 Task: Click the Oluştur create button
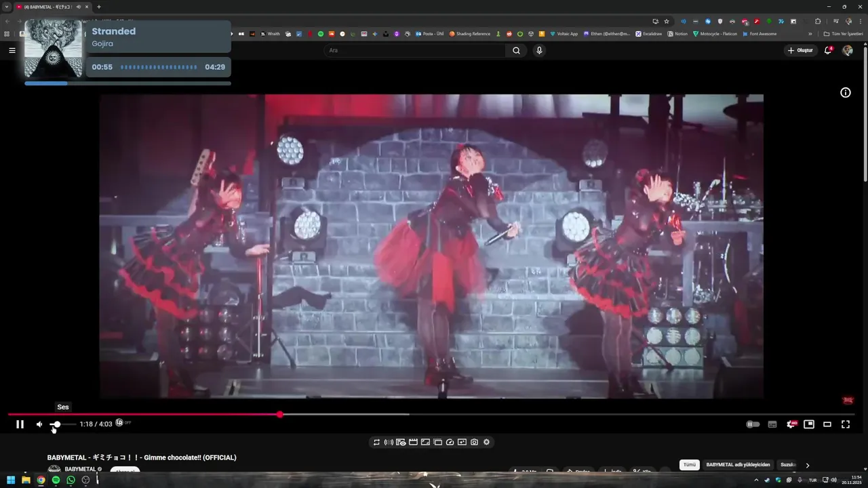pyautogui.click(x=800, y=50)
